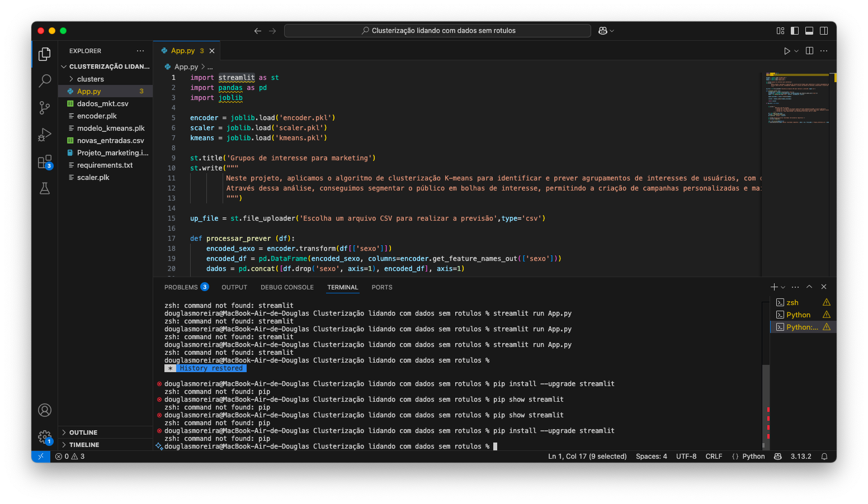Viewport: 868px width, 504px height.
Task: Select the zsh terminal instance
Action: 803,302
